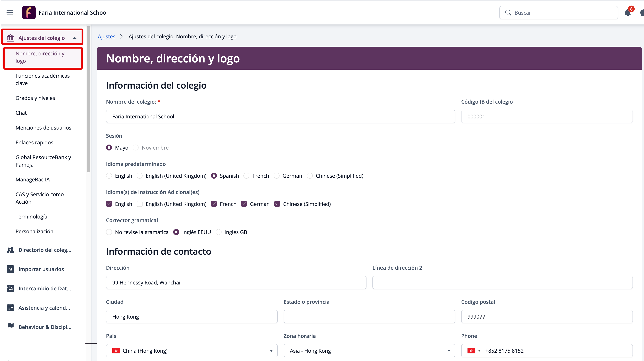
Task: Click the Ajustes breadcrumb link
Action: pos(106,37)
